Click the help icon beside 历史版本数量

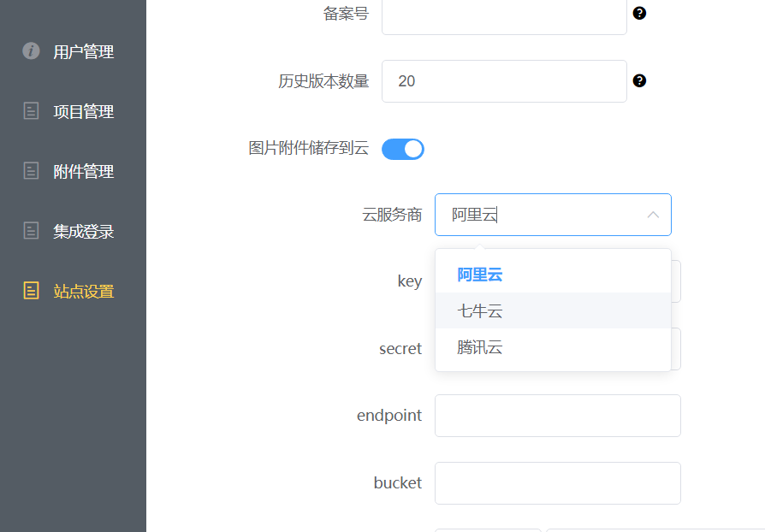tap(639, 80)
